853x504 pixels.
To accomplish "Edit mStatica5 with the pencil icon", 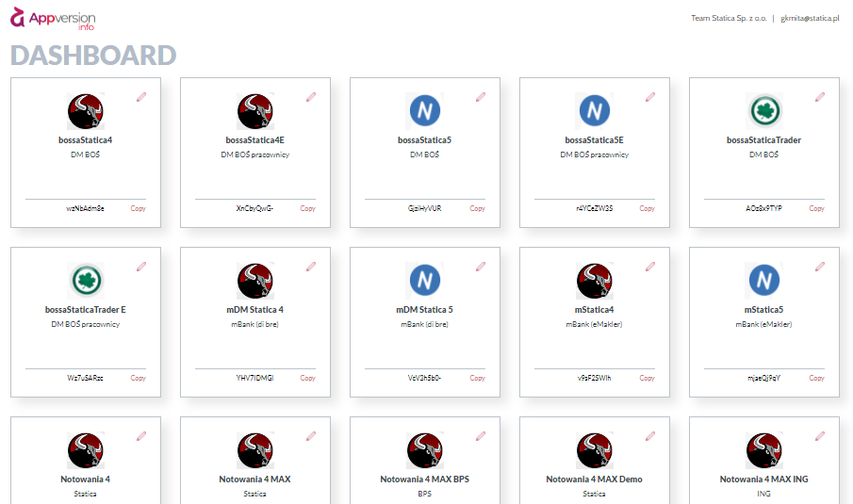I will [x=820, y=267].
